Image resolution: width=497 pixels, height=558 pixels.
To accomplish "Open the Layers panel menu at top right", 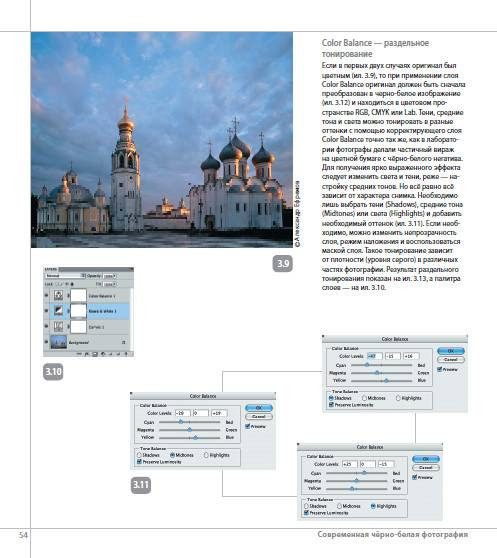I will (131, 269).
